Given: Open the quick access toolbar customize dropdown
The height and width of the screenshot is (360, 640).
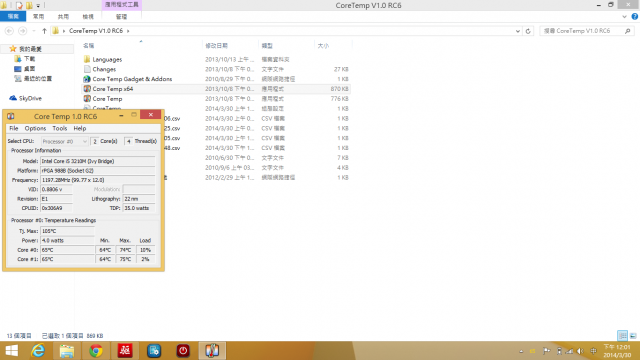Looking at the screenshot, I should (38, 5).
